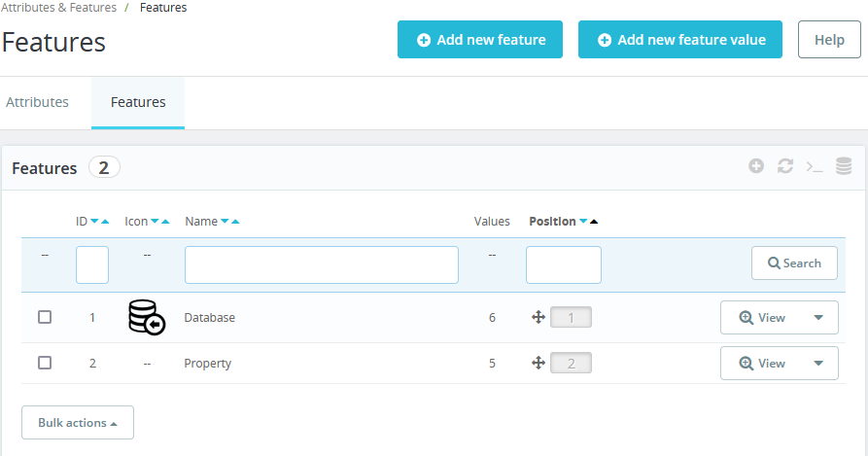Screen dimensions: 868x456
Task: Open the Bulk actions menu
Action: pos(78,423)
